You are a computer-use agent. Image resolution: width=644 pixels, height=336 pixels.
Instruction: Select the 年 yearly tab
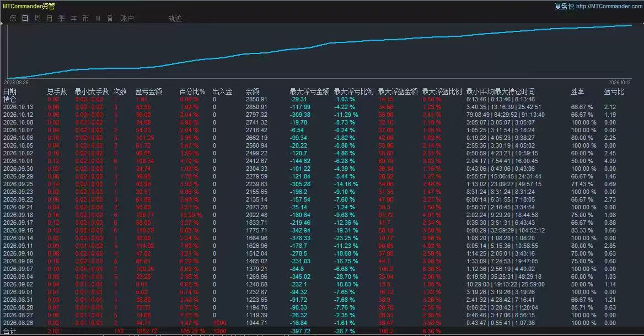tap(73, 19)
